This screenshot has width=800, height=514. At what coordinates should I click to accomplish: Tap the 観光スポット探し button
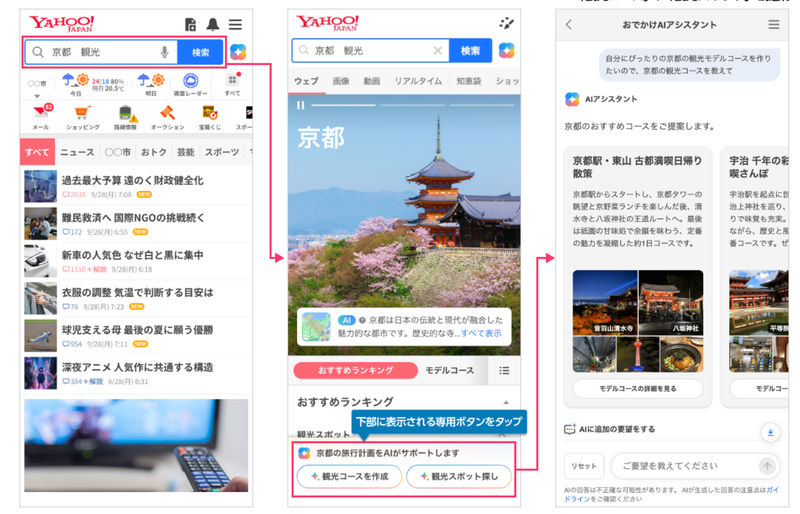pyautogui.click(x=459, y=476)
